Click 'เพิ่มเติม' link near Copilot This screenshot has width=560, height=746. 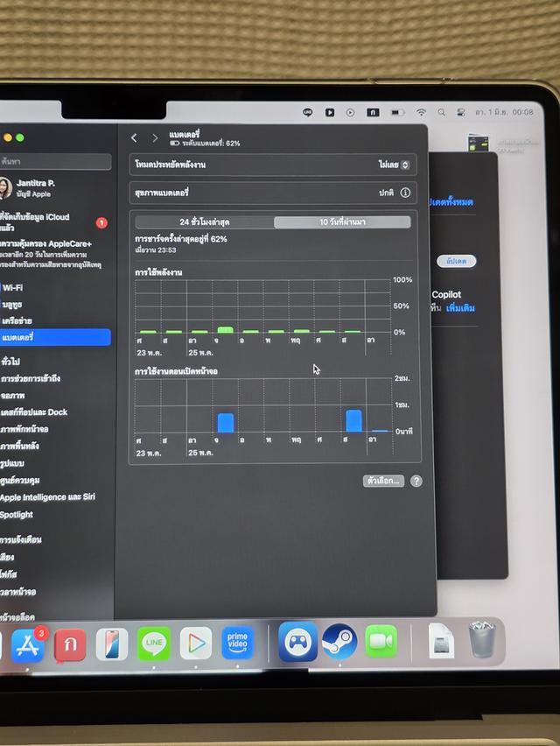(x=460, y=308)
